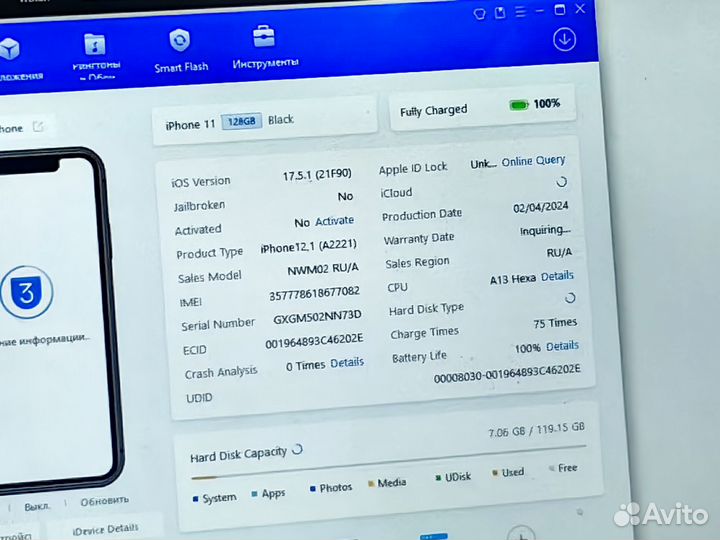
Task: Click the Media legend color square
Action: (x=371, y=484)
